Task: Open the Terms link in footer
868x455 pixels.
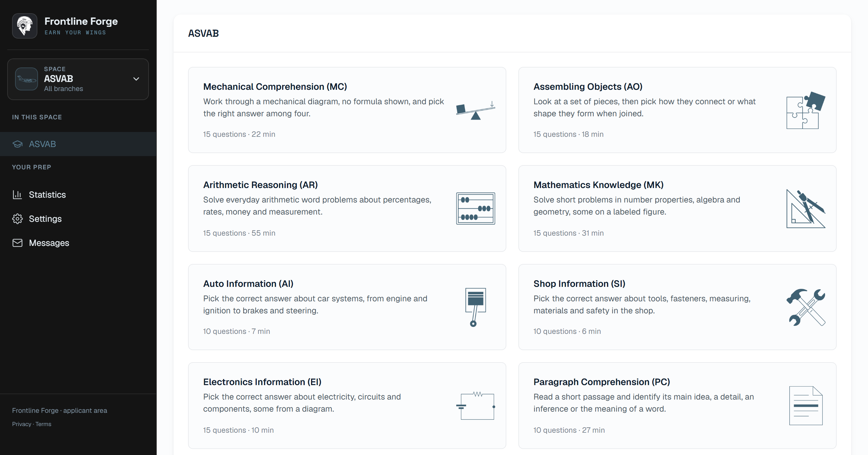Action: tap(43, 424)
